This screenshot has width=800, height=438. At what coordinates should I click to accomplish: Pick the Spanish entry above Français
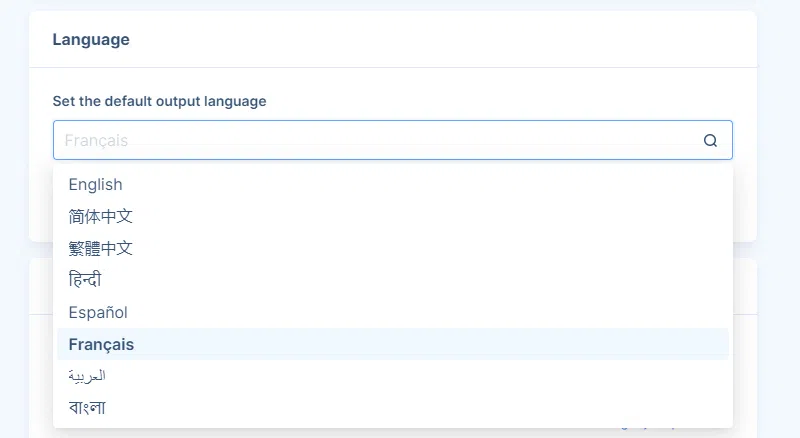[x=98, y=312]
